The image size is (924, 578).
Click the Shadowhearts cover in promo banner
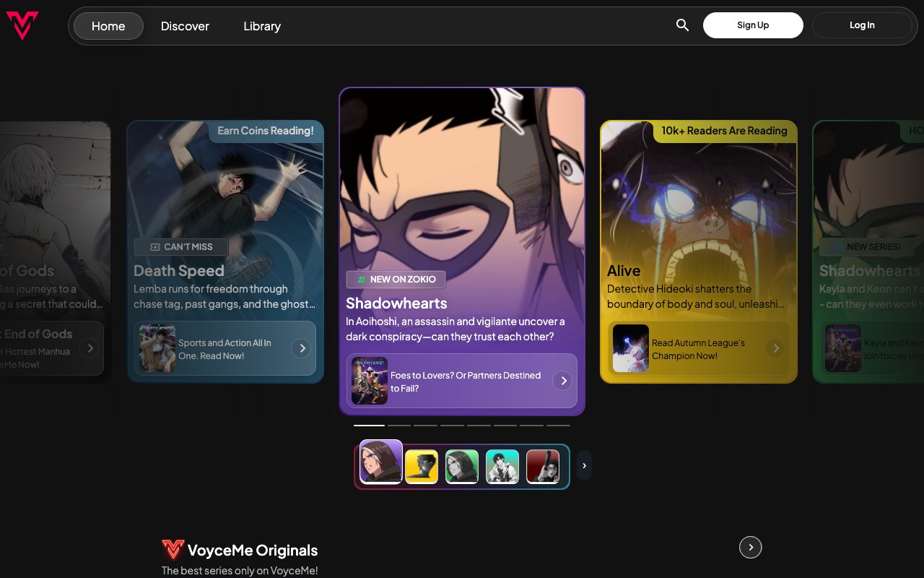(370, 381)
